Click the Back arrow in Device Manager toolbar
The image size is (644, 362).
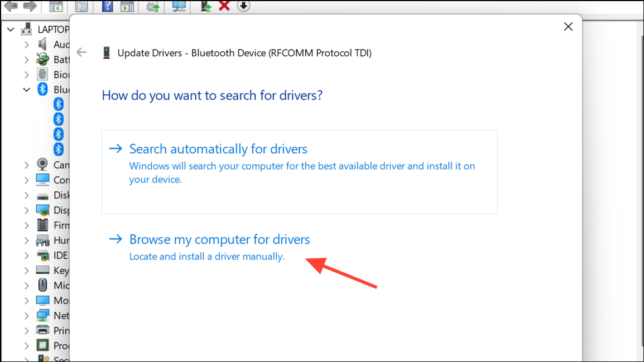[x=11, y=6]
